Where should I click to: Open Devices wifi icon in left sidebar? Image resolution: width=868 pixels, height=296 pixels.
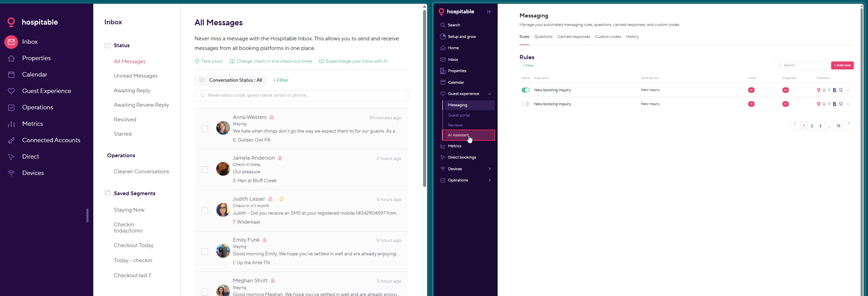click(x=11, y=173)
